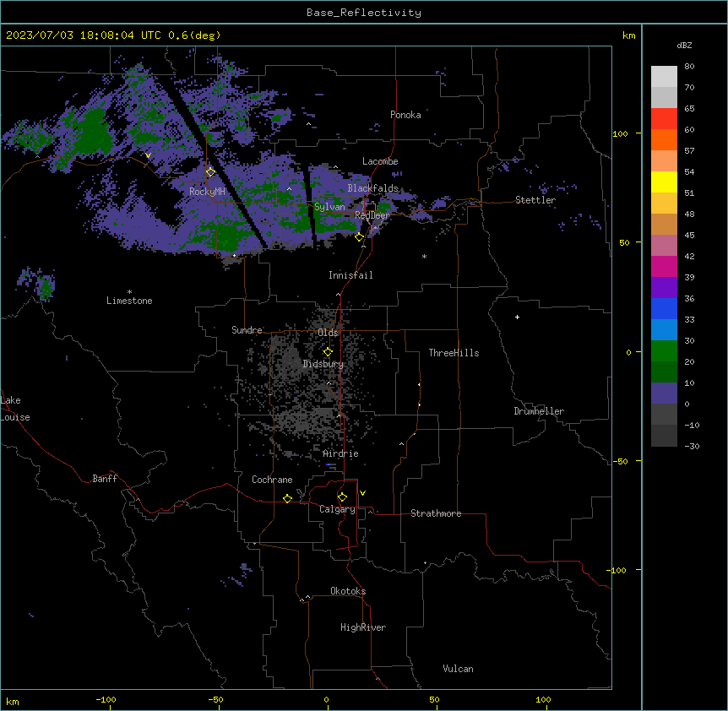This screenshot has height=711, width=728.
Task: Click the 50 tick on the bottom axis
Action: [434, 700]
